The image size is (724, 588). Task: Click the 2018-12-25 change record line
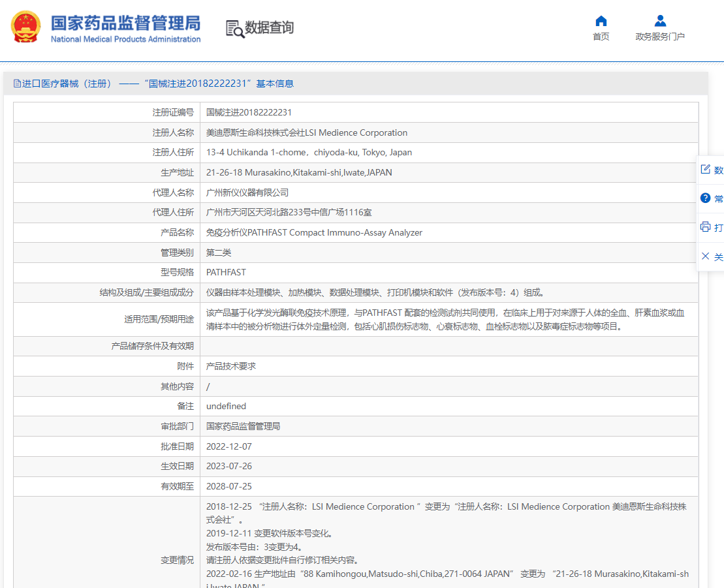click(447, 513)
